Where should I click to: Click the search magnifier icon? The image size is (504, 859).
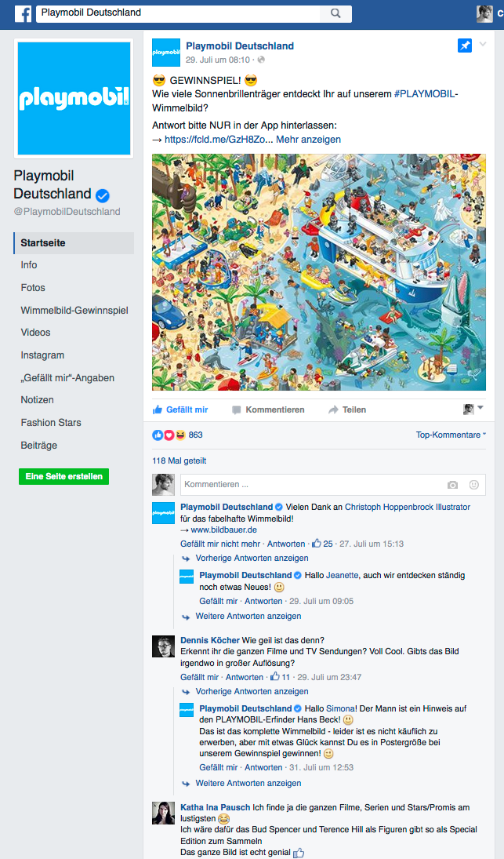click(x=335, y=13)
